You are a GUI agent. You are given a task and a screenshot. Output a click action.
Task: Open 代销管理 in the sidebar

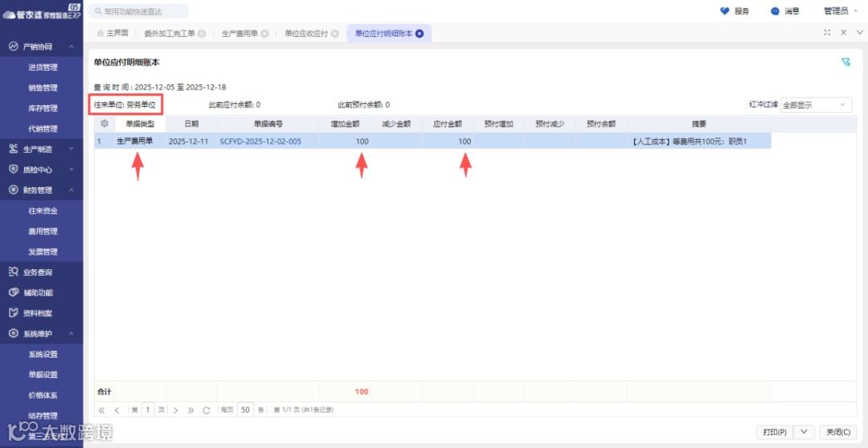click(43, 129)
